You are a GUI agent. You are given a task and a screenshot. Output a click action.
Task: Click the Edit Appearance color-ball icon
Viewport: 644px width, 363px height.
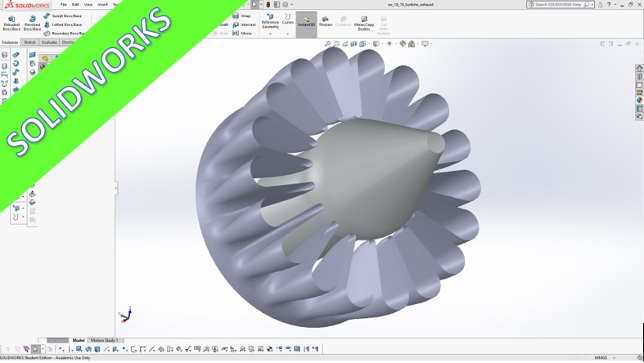coord(403,44)
